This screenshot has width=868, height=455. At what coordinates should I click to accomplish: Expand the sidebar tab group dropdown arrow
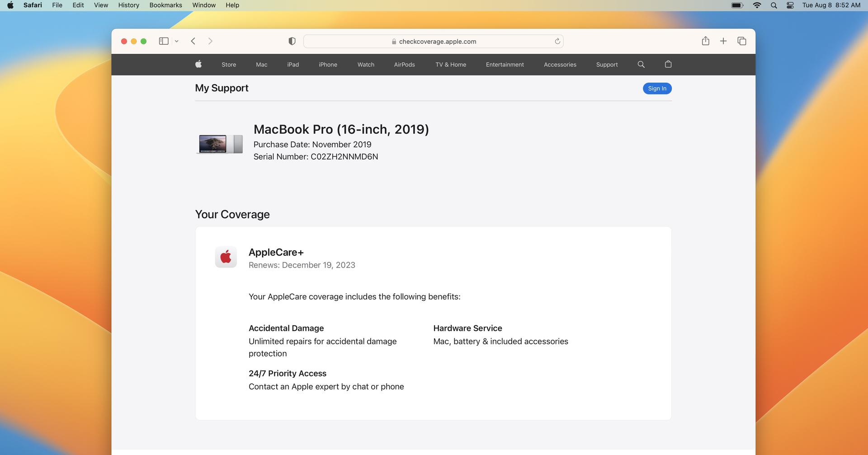177,41
